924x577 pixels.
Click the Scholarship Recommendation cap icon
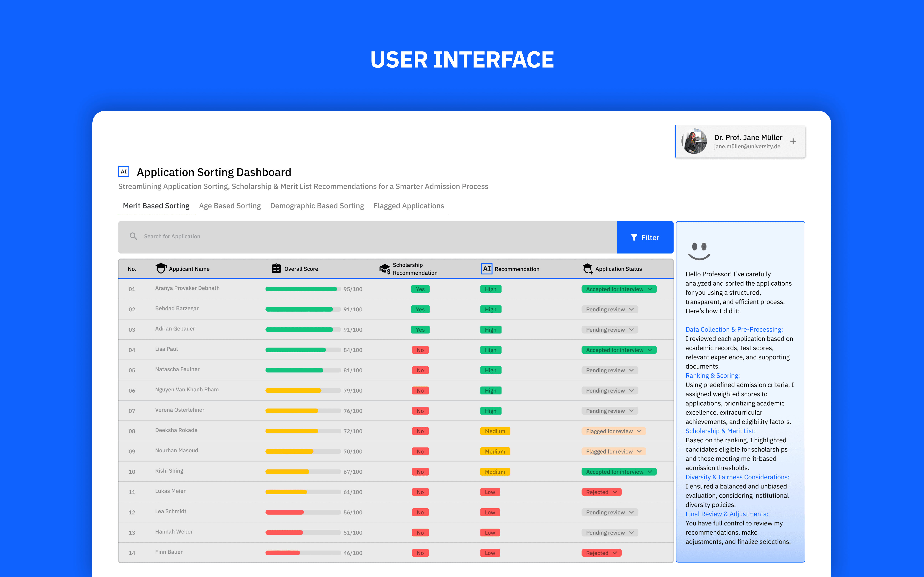384,269
